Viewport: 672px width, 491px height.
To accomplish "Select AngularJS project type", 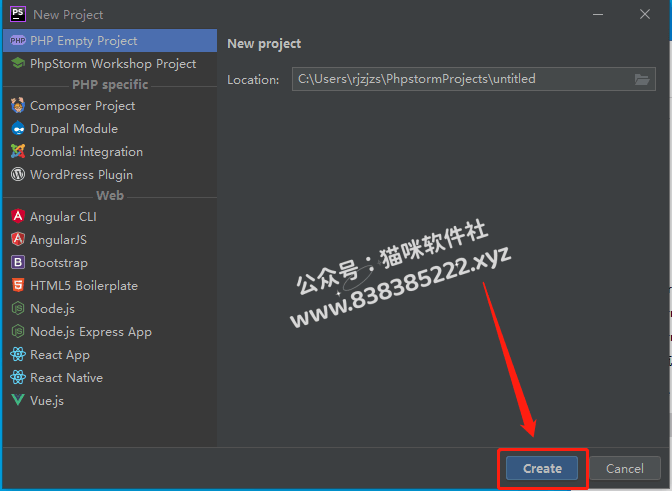I will [x=110, y=240].
